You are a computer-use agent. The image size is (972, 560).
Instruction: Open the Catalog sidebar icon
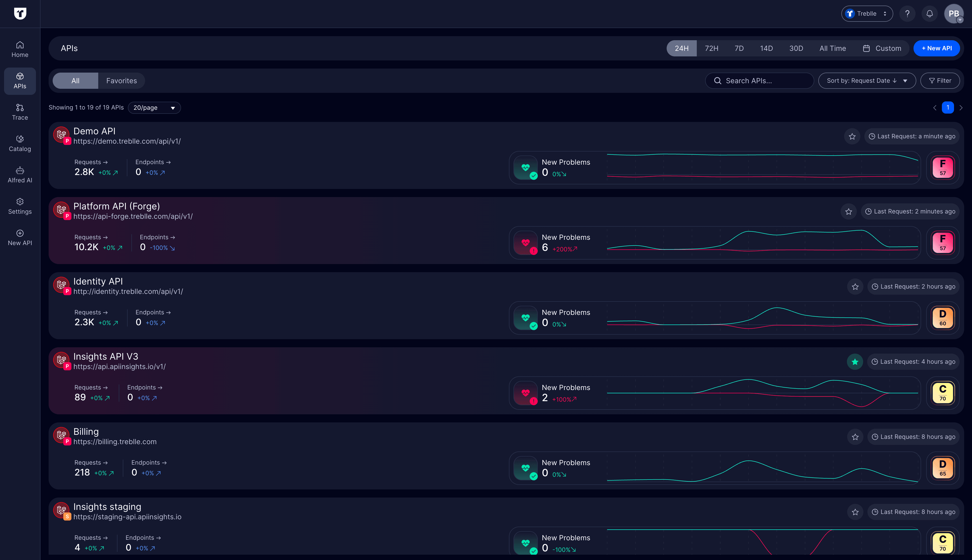(20, 143)
